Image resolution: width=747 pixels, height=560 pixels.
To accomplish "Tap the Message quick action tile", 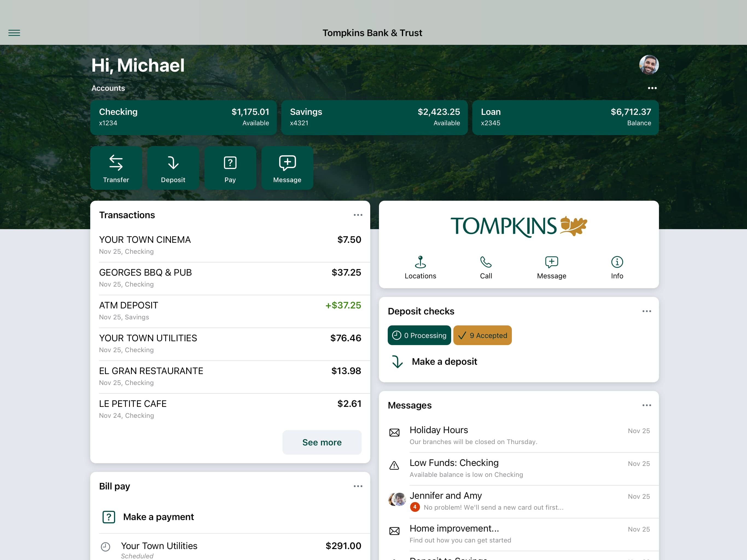I will [287, 168].
